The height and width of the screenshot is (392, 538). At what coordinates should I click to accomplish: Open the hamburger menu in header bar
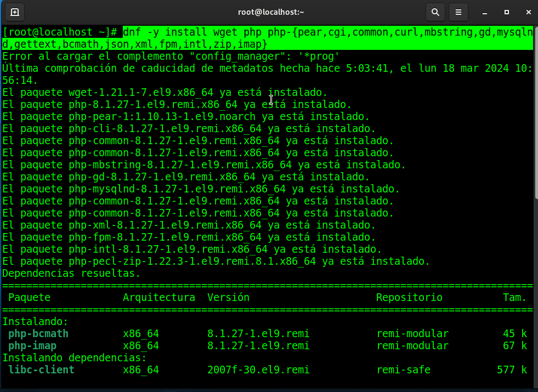point(458,12)
